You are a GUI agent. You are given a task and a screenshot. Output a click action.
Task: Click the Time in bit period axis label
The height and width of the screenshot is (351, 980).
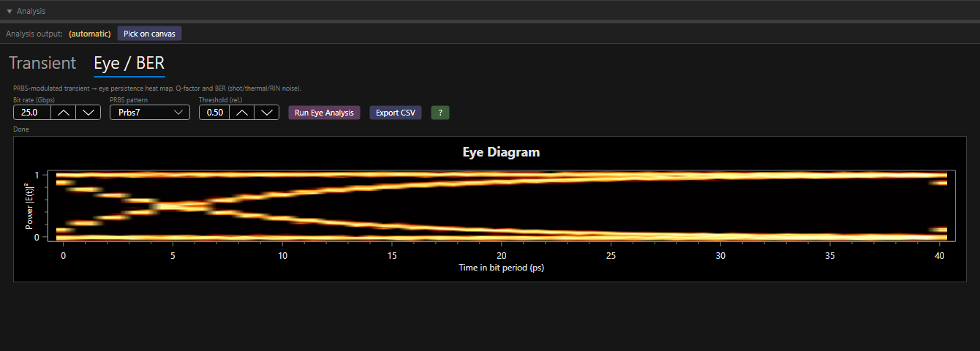click(501, 268)
